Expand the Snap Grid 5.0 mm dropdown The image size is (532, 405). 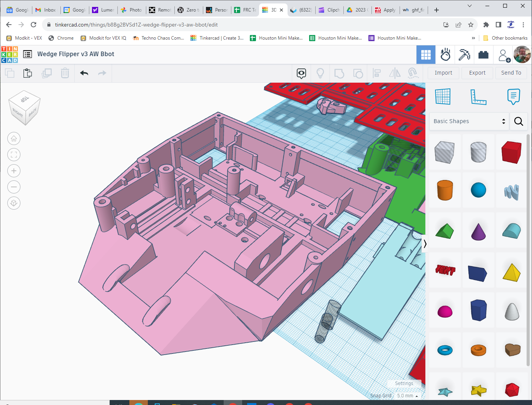point(407,395)
